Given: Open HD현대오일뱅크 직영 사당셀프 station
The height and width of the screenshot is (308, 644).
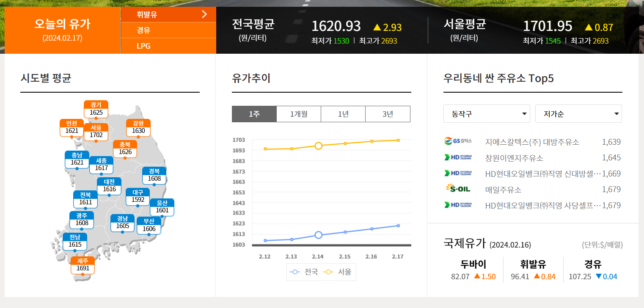Looking at the screenshot, I should 543,206.
